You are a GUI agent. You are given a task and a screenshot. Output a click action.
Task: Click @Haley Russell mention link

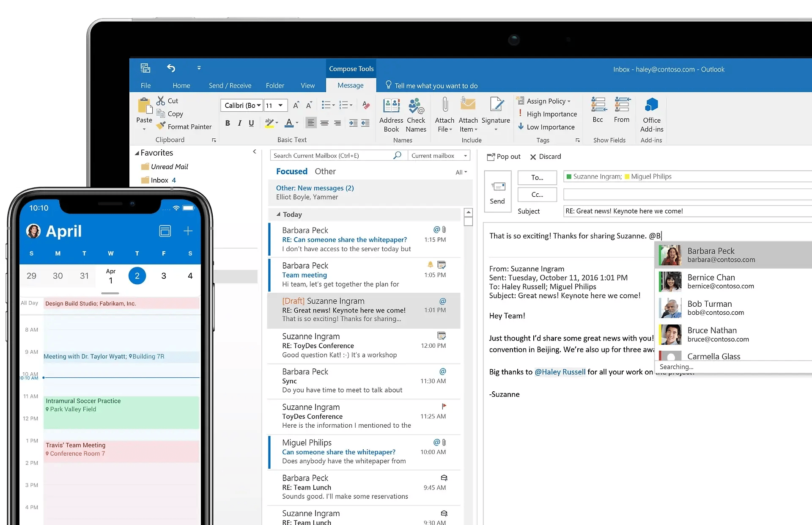560,372
